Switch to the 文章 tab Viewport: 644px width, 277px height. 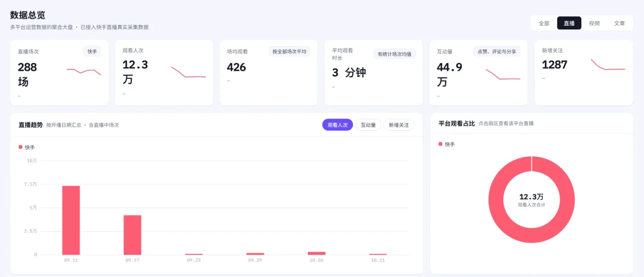tap(619, 23)
